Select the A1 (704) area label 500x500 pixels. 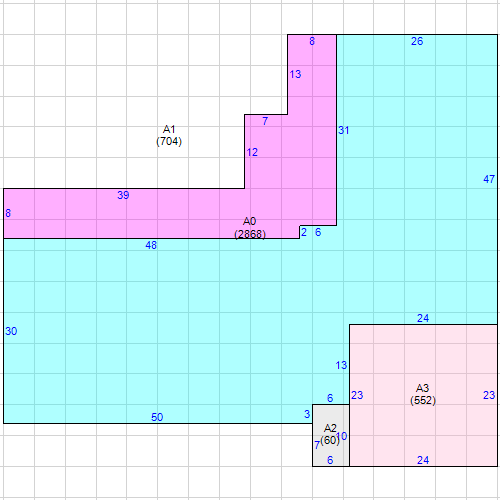[169, 135]
